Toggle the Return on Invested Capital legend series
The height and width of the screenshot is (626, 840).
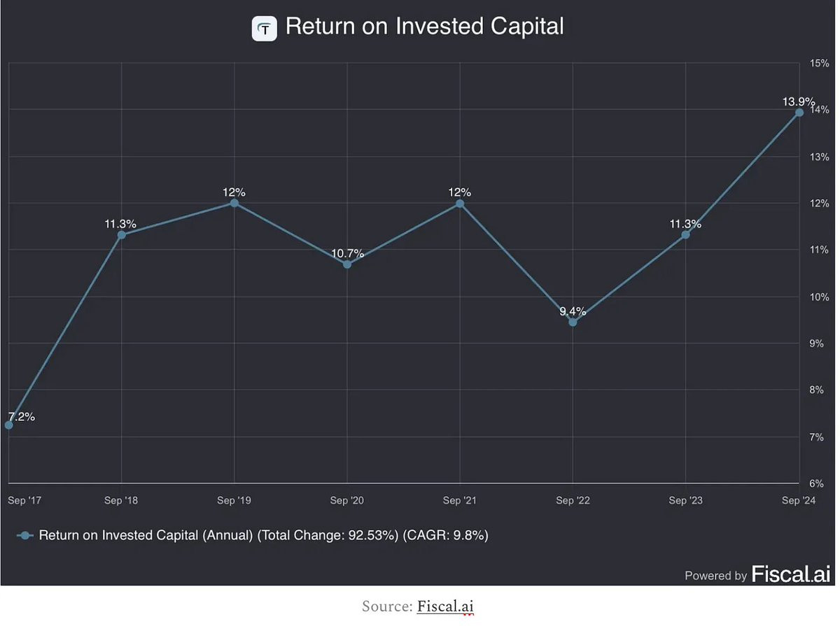coord(263,536)
